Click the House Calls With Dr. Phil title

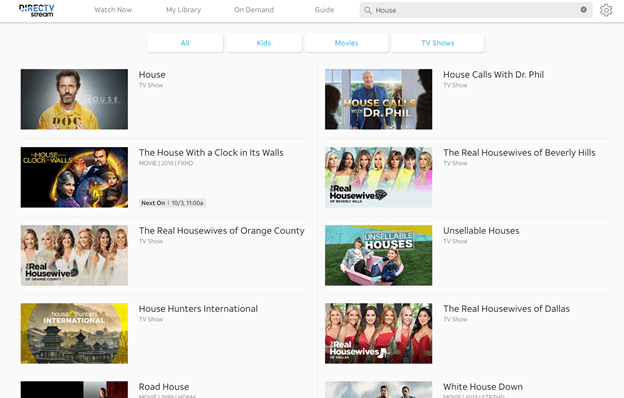(493, 74)
